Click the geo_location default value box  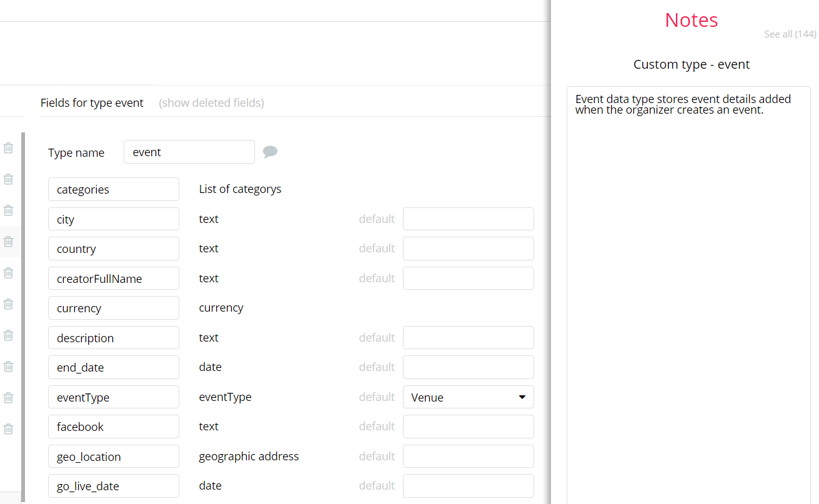pyautogui.click(x=468, y=457)
